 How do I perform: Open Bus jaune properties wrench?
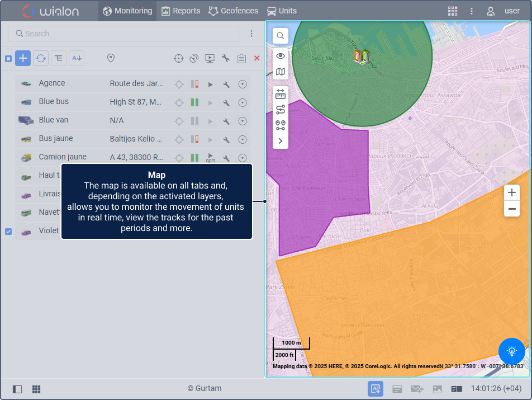coord(226,139)
